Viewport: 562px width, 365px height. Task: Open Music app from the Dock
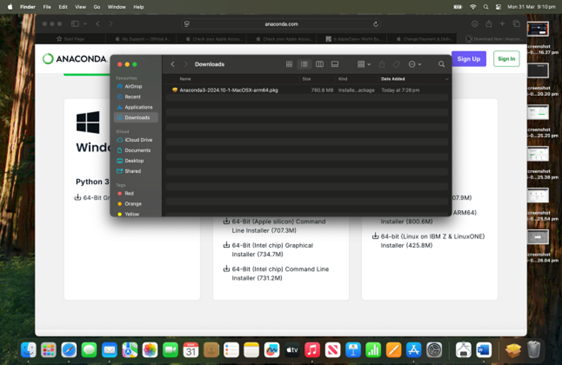[x=312, y=350]
